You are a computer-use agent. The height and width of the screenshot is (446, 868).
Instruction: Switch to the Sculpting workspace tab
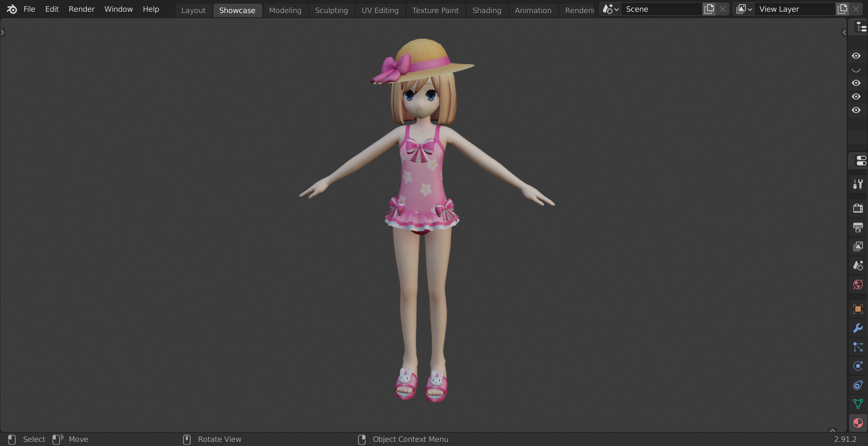pos(331,10)
